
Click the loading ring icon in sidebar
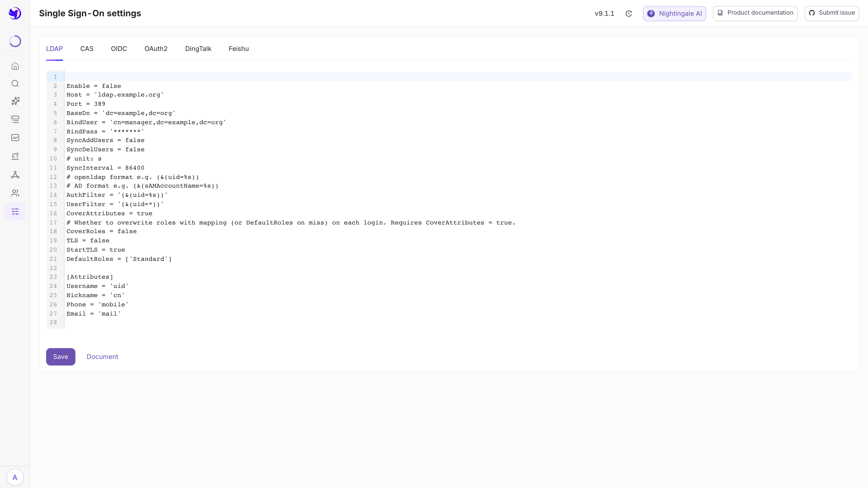[15, 41]
